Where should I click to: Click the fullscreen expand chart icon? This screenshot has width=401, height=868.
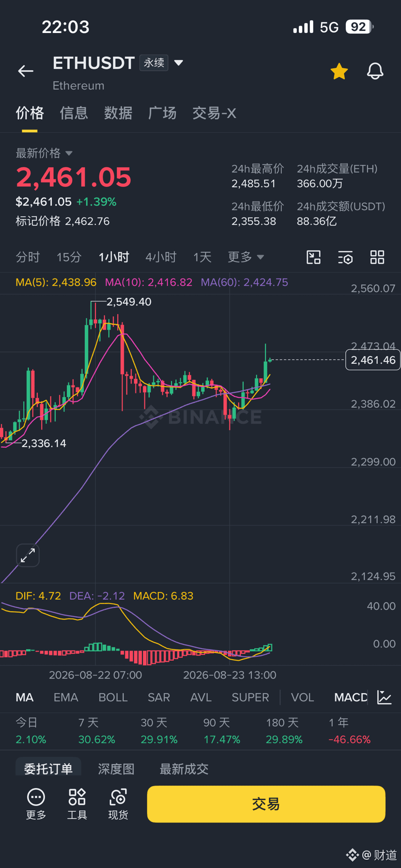click(x=28, y=555)
